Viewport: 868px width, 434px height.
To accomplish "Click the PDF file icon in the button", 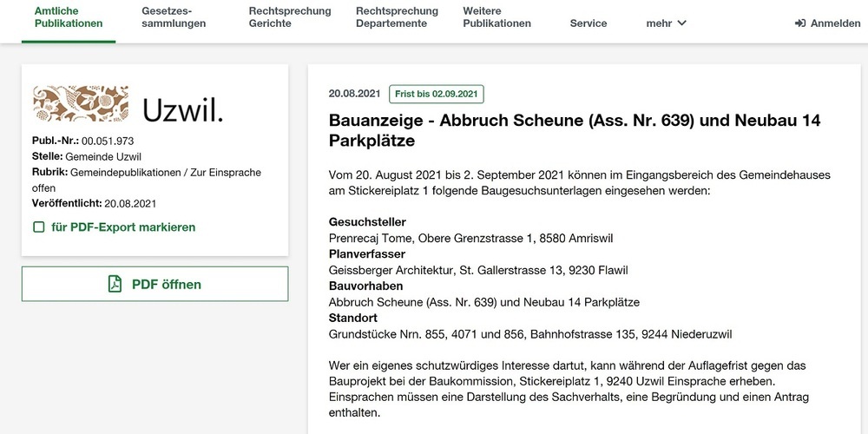I will click(115, 284).
